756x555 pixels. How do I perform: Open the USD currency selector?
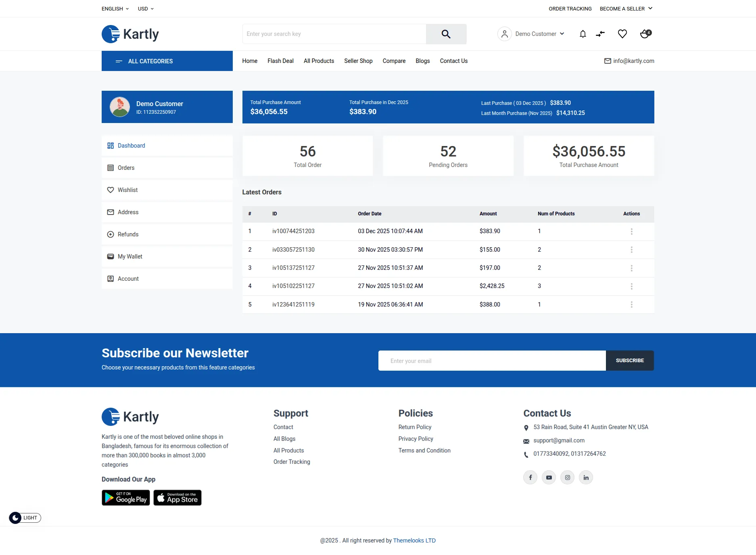[146, 8]
